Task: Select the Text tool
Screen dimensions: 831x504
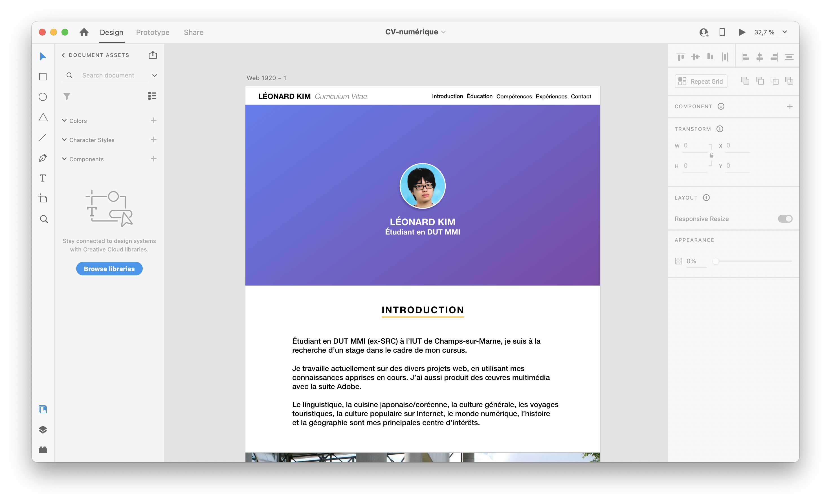Action: pyautogui.click(x=43, y=178)
